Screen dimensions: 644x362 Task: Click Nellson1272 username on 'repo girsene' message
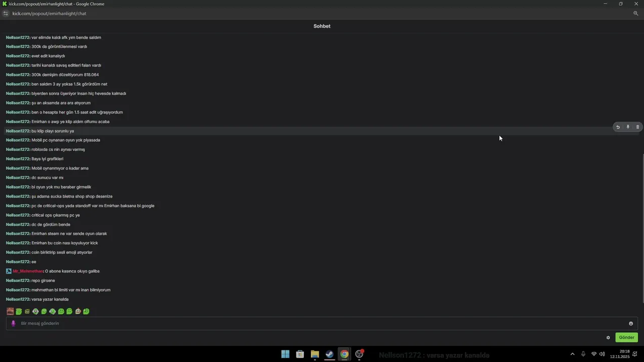tap(18, 281)
